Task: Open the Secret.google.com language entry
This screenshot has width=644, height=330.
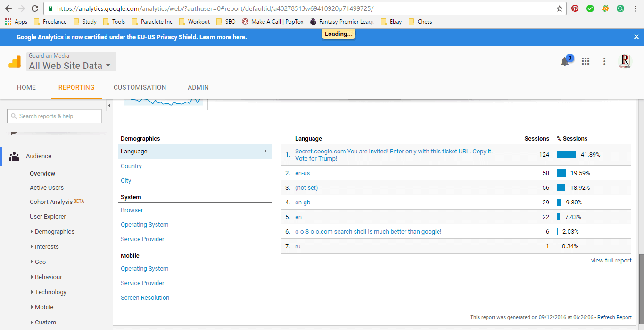Action: click(x=394, y=155)
